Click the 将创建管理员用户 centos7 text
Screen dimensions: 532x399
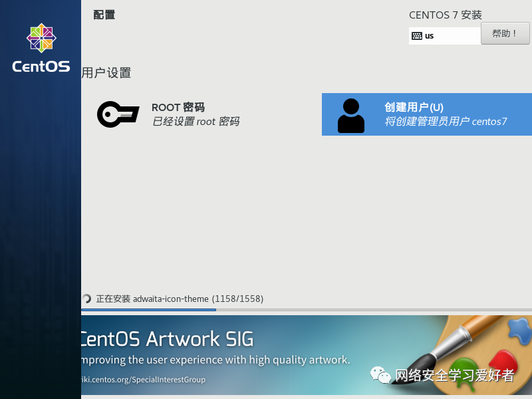point(446,122)
